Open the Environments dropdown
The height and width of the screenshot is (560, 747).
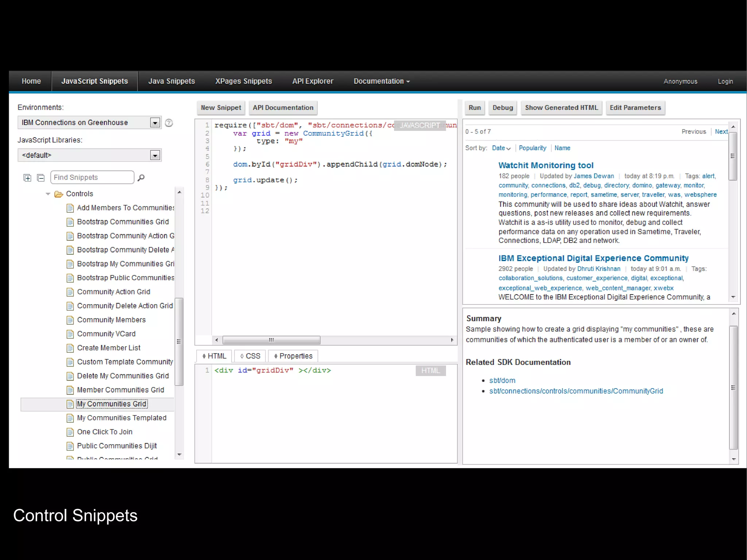tap(155, 123)
